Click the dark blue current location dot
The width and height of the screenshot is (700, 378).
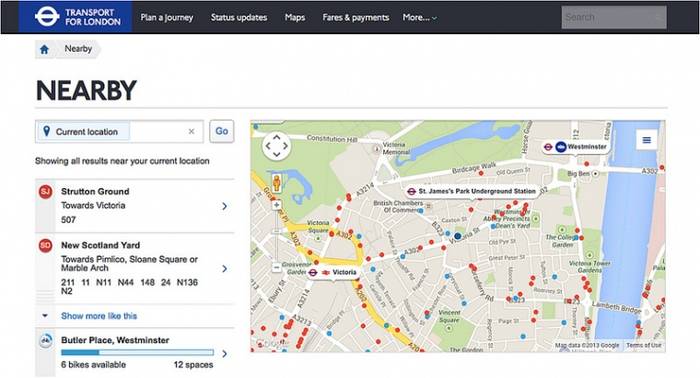click(x=458, y=236)
